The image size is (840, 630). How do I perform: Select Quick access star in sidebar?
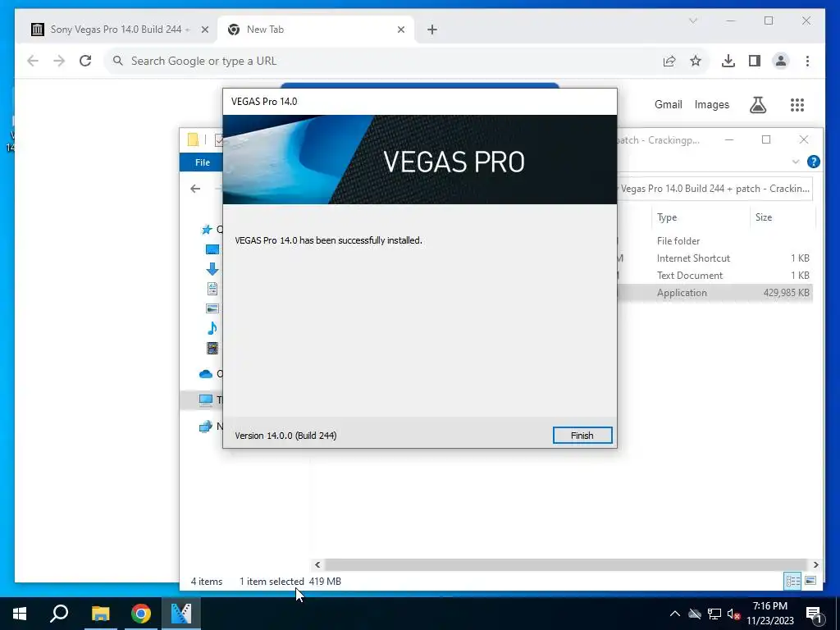click(207, 230)
